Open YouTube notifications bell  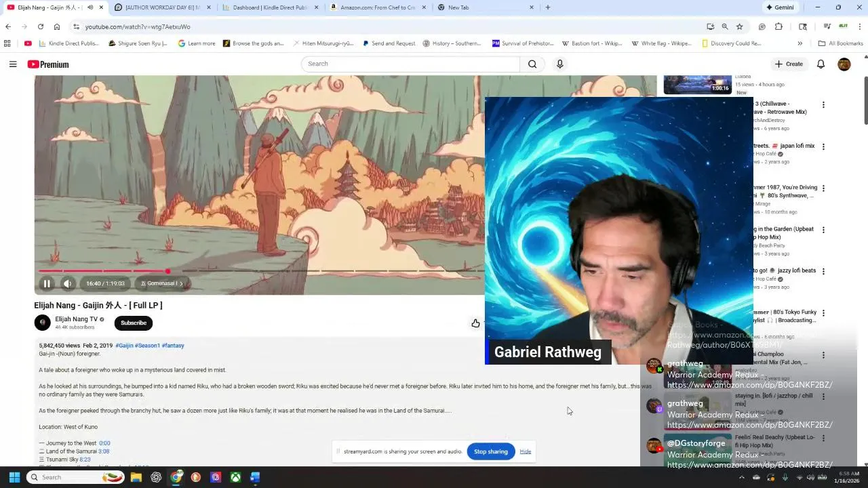point(821,64)
